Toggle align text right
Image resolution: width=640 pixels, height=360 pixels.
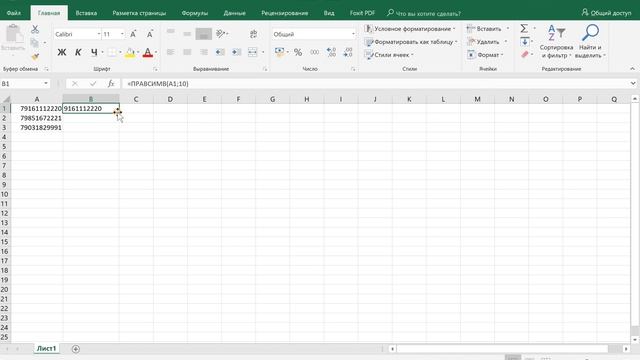pyautogui.click(x=203, y=52)
